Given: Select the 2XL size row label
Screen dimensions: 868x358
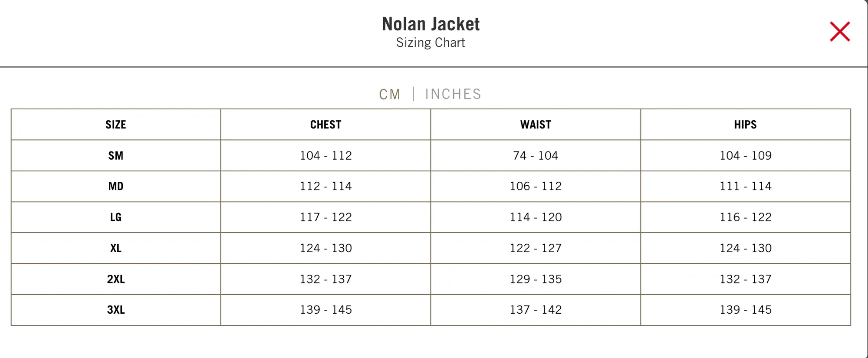Looking at the screenshot, I should click(x=116, y=279).
